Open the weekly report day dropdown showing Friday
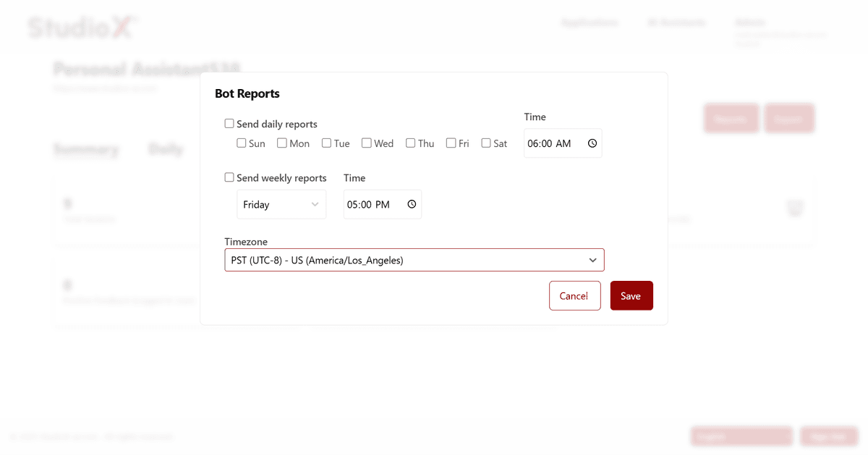 point(281,204)
